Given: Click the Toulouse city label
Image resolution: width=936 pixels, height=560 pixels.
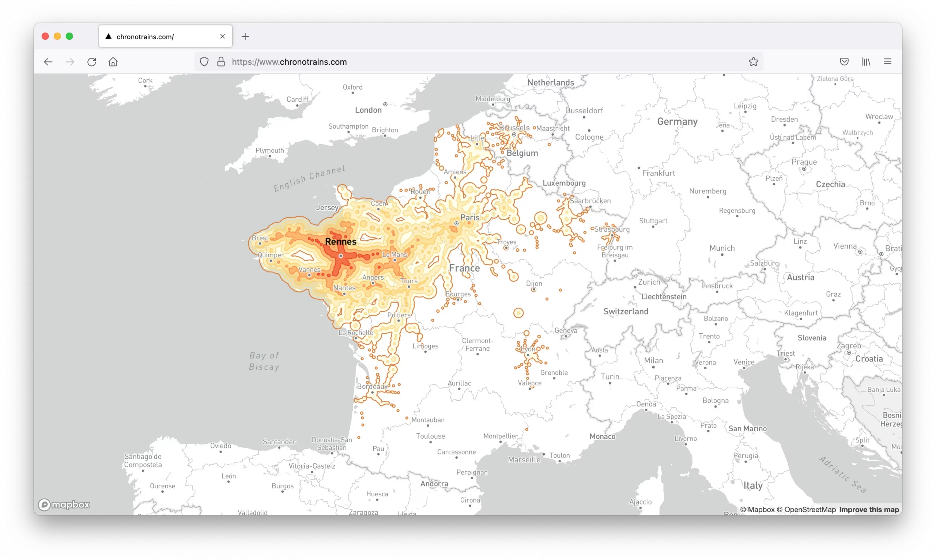Looking at the screenshot, I should coord(430,436).
